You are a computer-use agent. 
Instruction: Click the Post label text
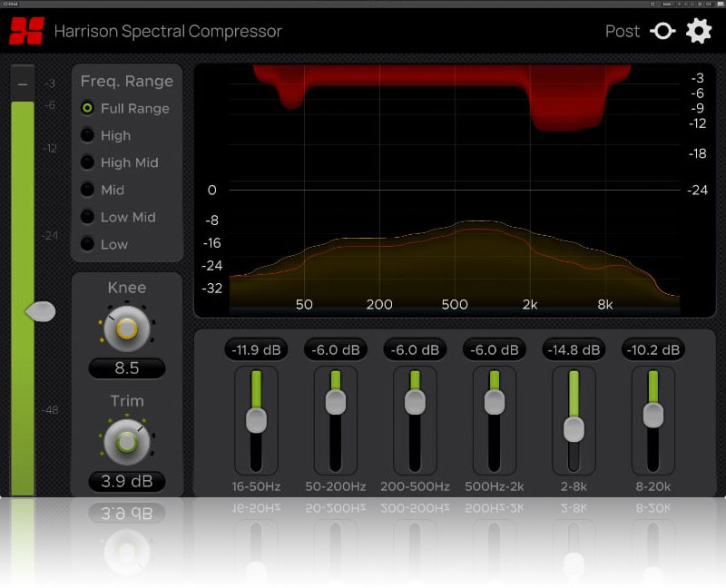tap(623, 32)
